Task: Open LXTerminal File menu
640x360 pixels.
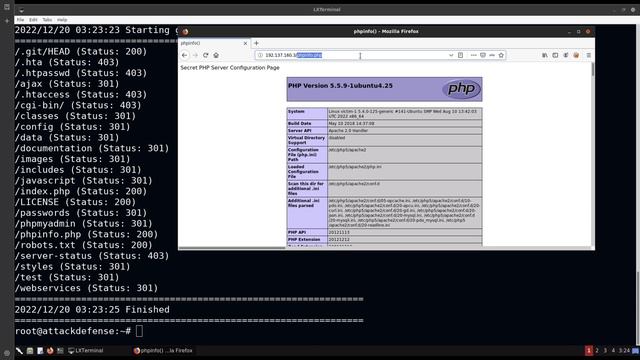Action: click(x=20, y=20)
